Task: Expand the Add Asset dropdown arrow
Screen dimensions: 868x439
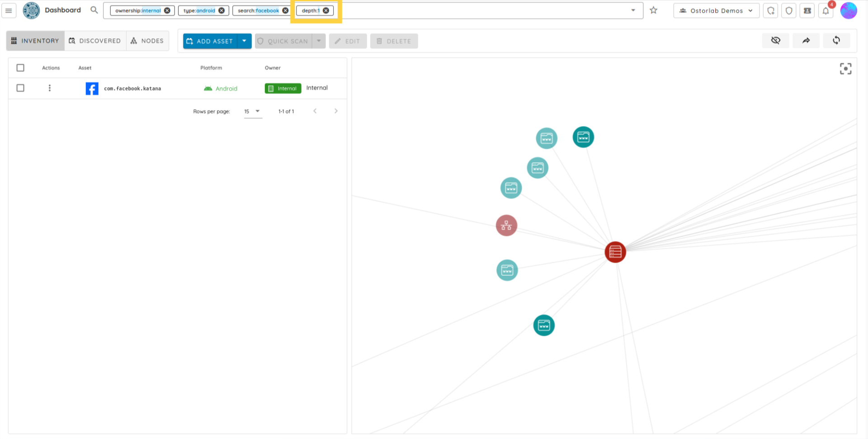Action: click(x=244, y=41)
